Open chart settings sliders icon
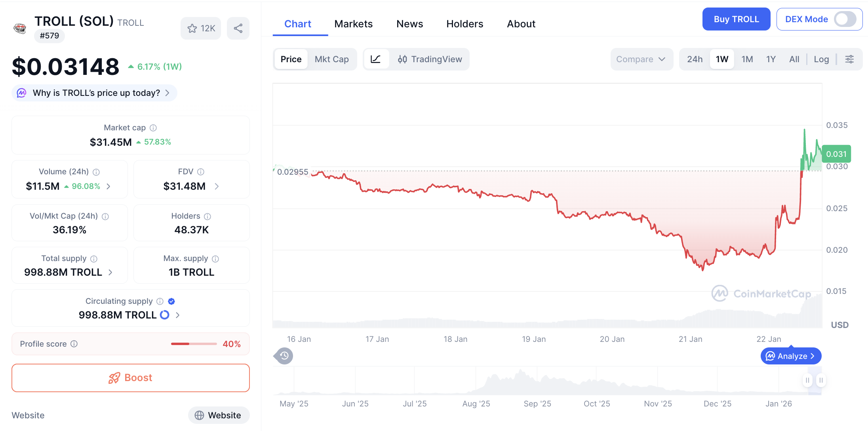868x431 pixels. [x=849, y=59]
